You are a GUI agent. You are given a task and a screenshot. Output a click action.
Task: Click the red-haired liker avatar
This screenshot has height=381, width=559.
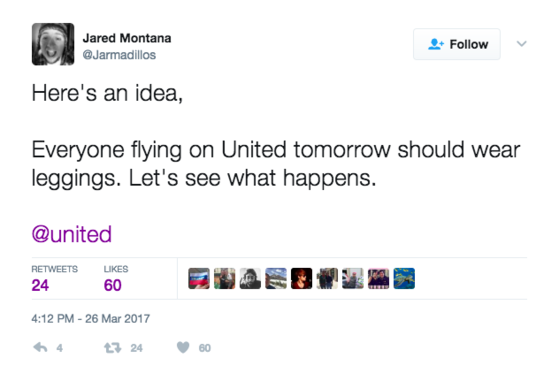click(302, 278)
